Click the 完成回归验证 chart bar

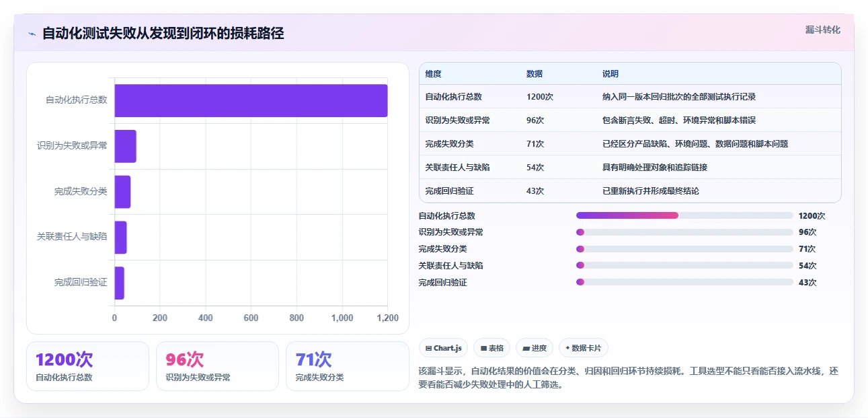(x=119, y=283)
